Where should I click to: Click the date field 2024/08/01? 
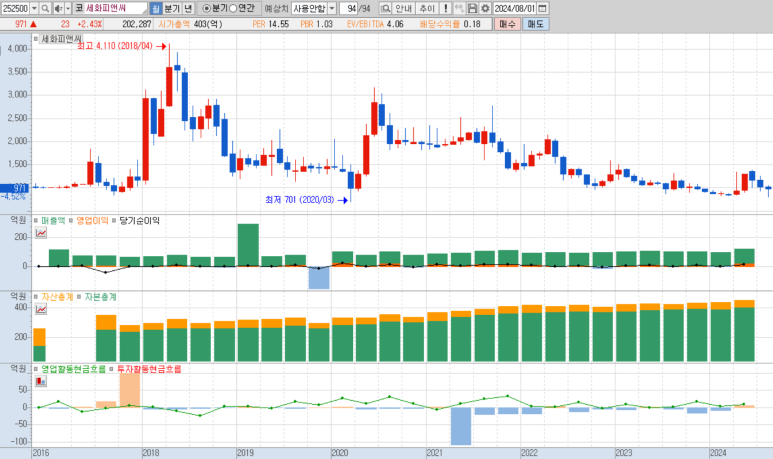pos(515,8)
